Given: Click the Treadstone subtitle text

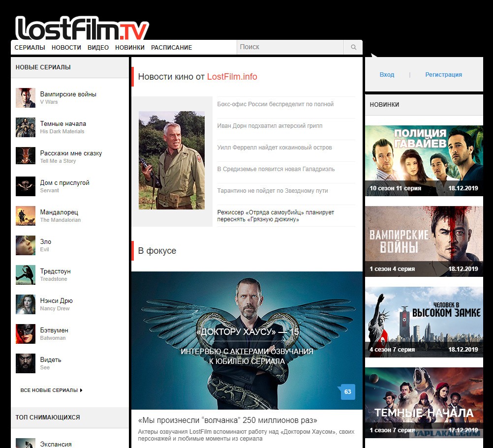Looking at the screenshot, I should pos(54,279).
